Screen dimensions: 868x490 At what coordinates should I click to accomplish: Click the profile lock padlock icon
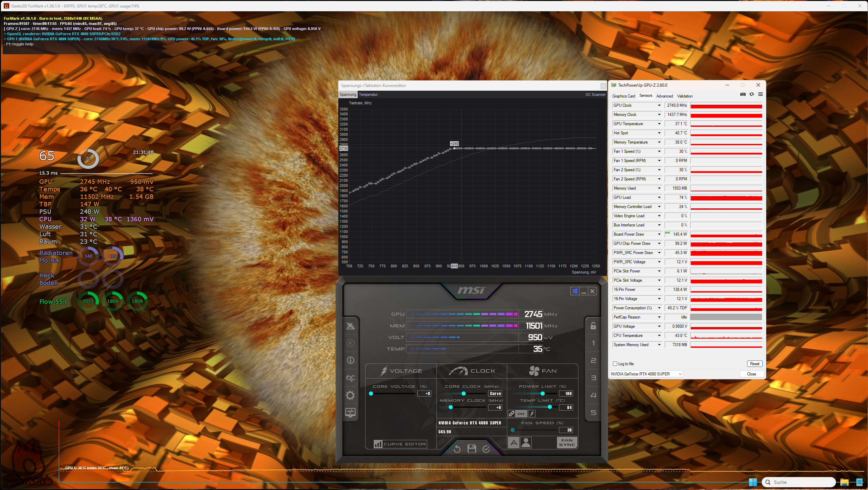[x=593, y=326]
